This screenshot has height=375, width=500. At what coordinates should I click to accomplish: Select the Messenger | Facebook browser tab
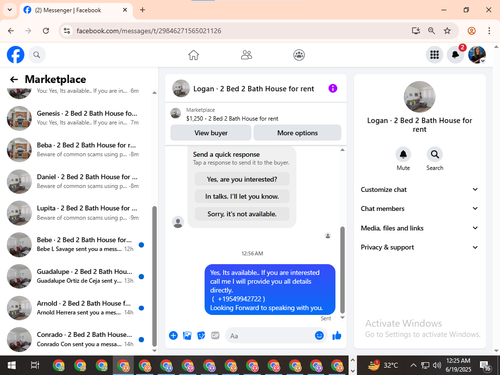pos(76,10)
